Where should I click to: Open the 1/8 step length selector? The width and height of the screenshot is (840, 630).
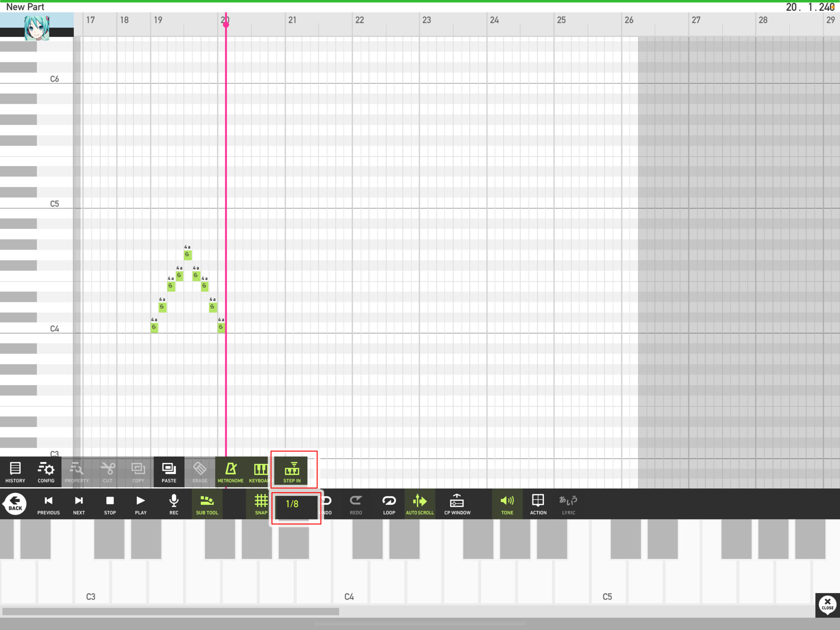click(x=292, y=504)
